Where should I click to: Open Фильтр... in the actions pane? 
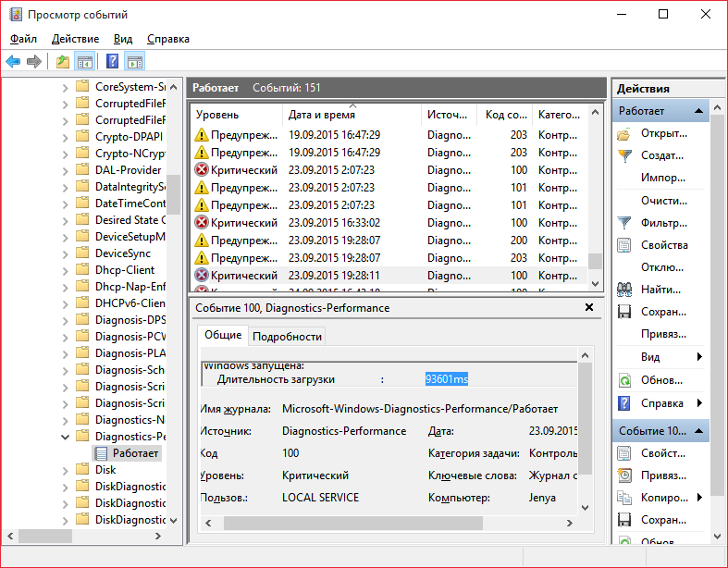point(663,223)
